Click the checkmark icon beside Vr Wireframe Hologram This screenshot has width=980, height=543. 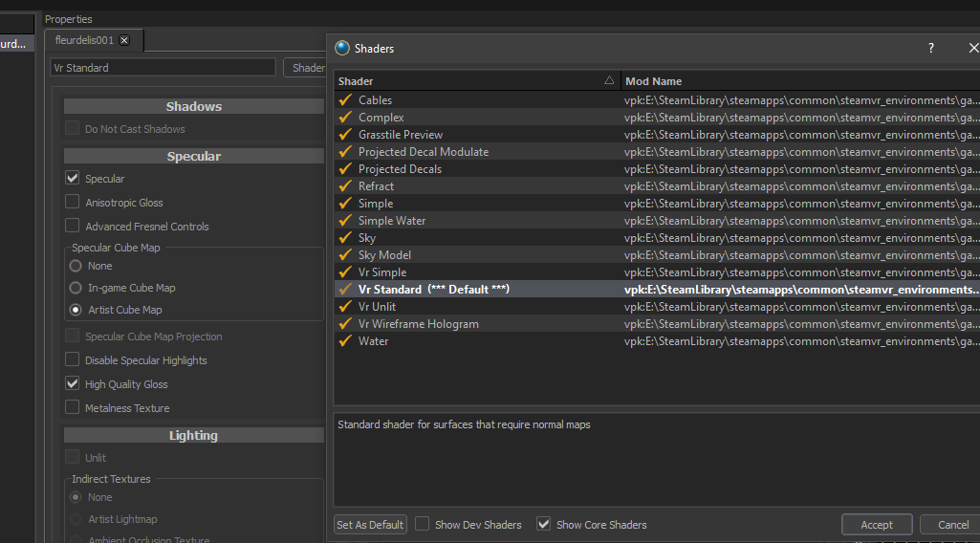(x=345, y=323)
